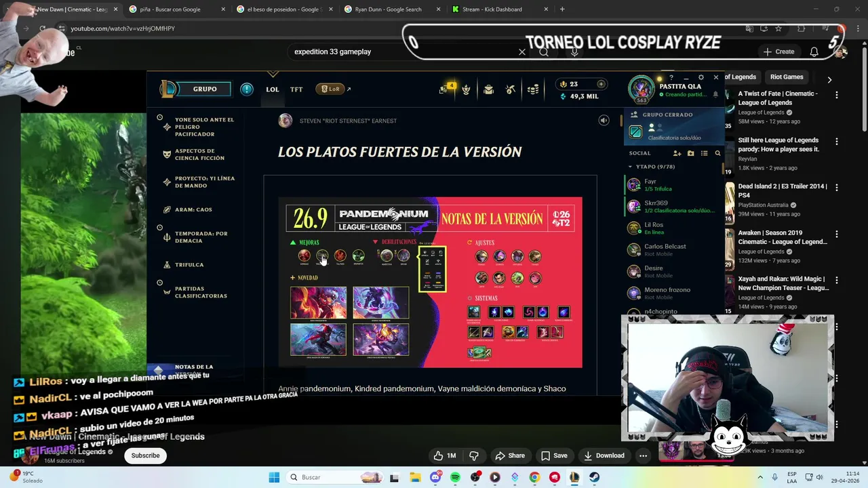The width and height of the screenshot is (868, 488).
Task: Select friend Carlos Belcast in the list
Action: tap(673, 249)
